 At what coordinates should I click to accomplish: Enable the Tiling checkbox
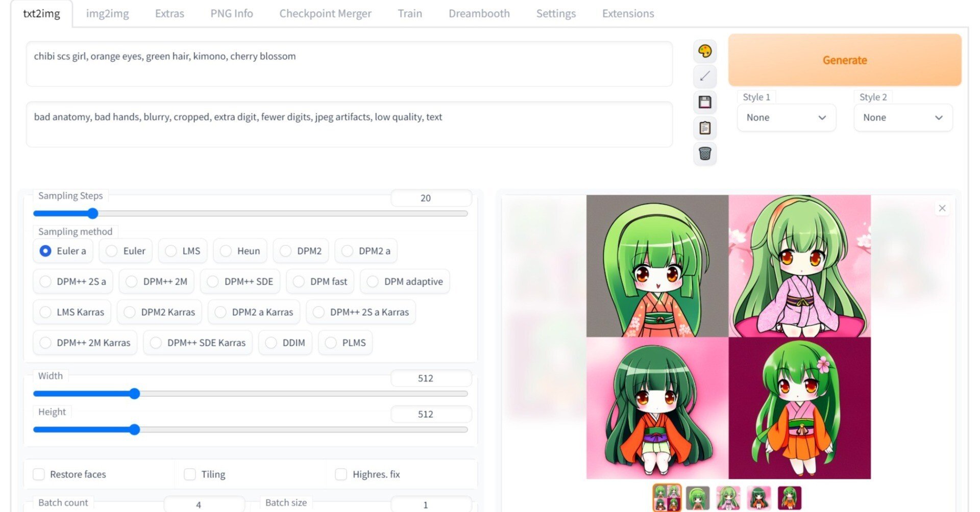(x=190, y=474)
